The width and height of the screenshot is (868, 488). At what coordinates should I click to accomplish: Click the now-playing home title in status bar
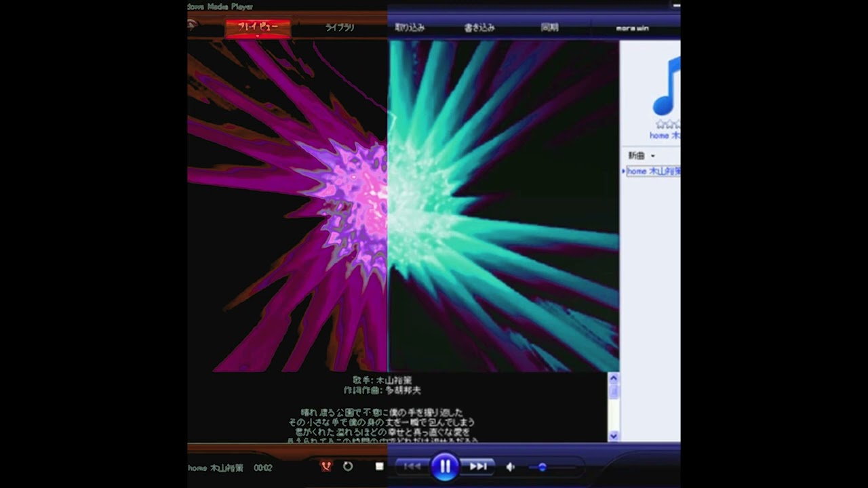coord(216,468)
